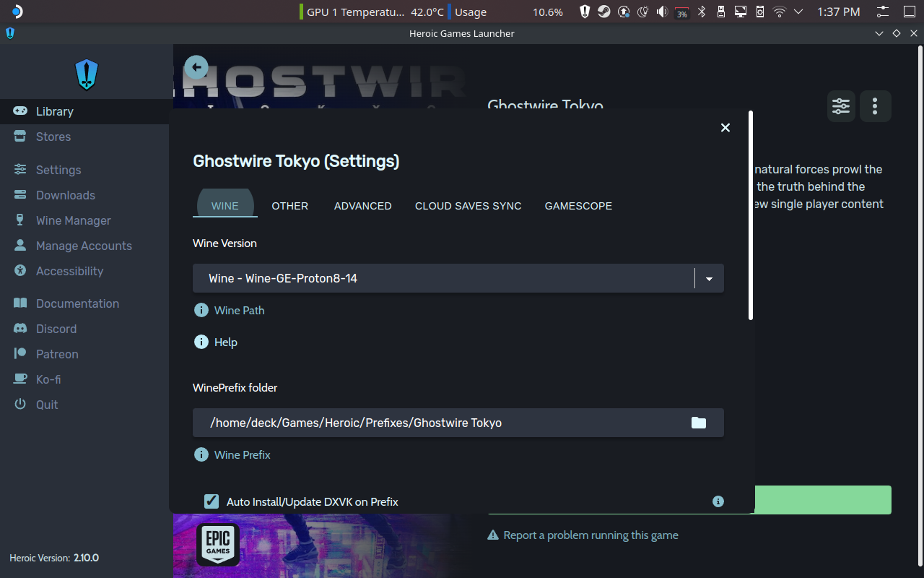The width and height of the screenshot is (924, 578).
Task: Open Manage Accounts
Action: 84,246
